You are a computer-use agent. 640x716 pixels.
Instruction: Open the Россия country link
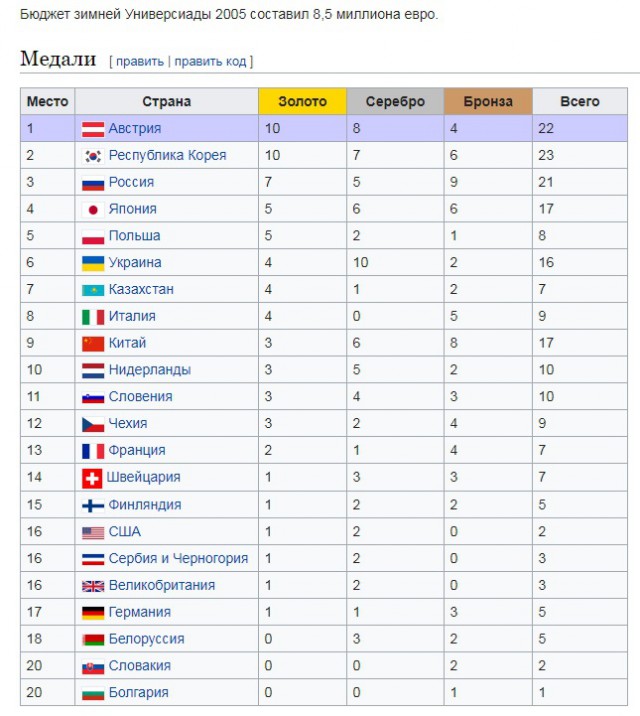point(131,183)
